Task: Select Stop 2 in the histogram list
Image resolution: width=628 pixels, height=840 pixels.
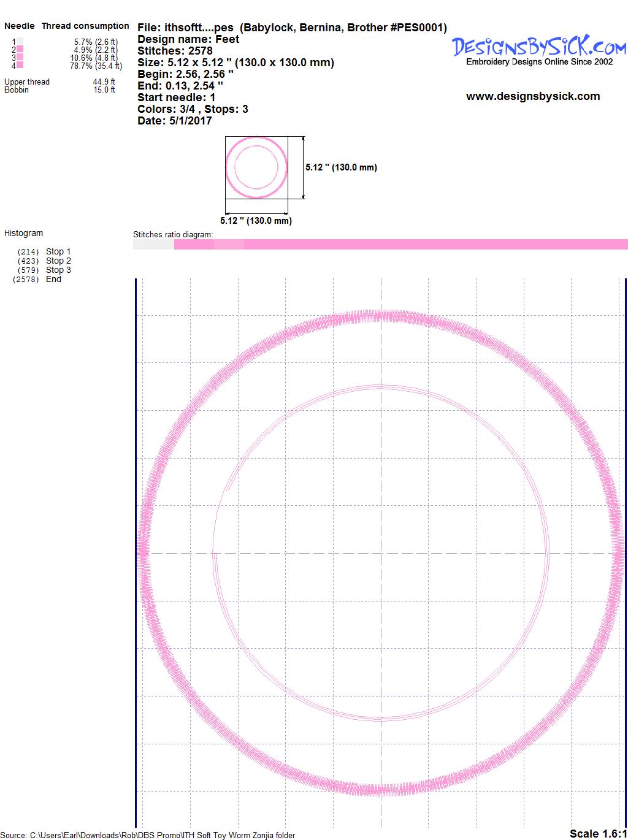Action: coord(58,261)
